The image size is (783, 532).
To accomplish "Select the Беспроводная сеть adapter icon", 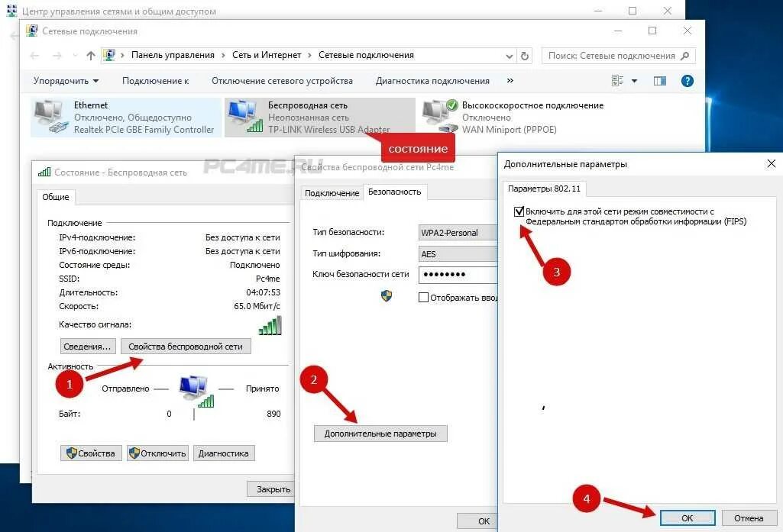I will (x=244, y=118).
